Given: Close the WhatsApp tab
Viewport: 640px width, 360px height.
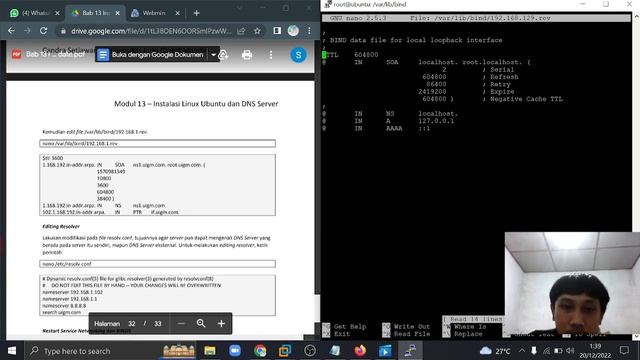Looking at the screenshot, I should pyautogui.click(x=57, y=13).
